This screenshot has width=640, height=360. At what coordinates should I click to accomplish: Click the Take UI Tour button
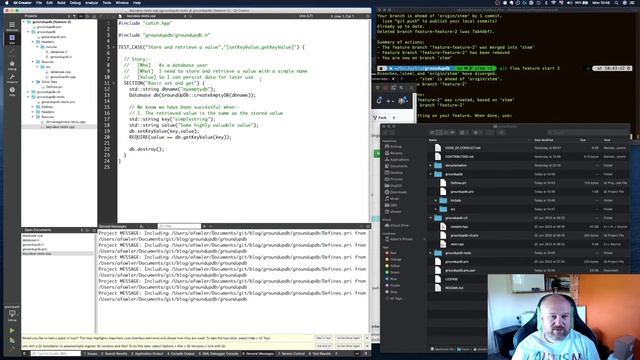point(323,338)
